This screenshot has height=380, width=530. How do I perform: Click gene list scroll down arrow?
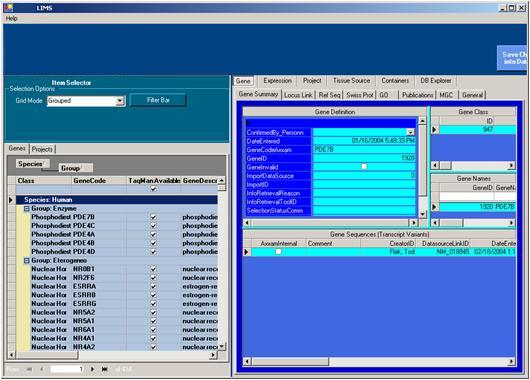[222, 347]
